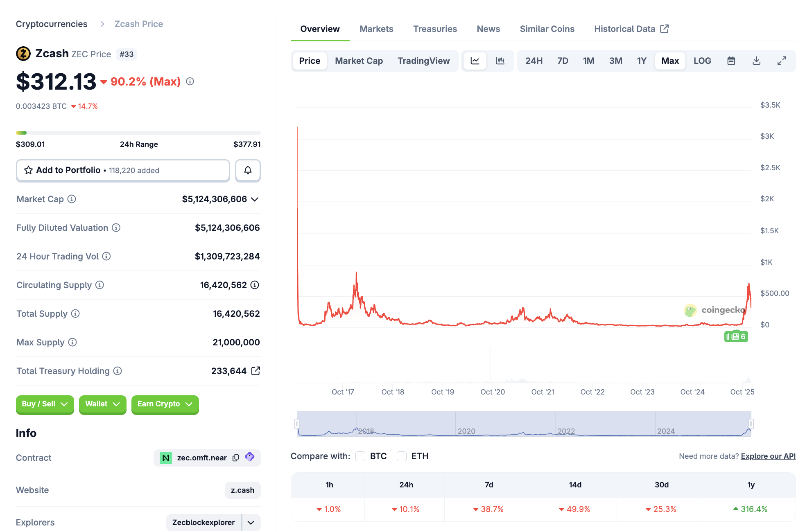Screen dimensions: 805x532
Task: Enable BTC comparison checkbox
Action: tap(360, 456)
